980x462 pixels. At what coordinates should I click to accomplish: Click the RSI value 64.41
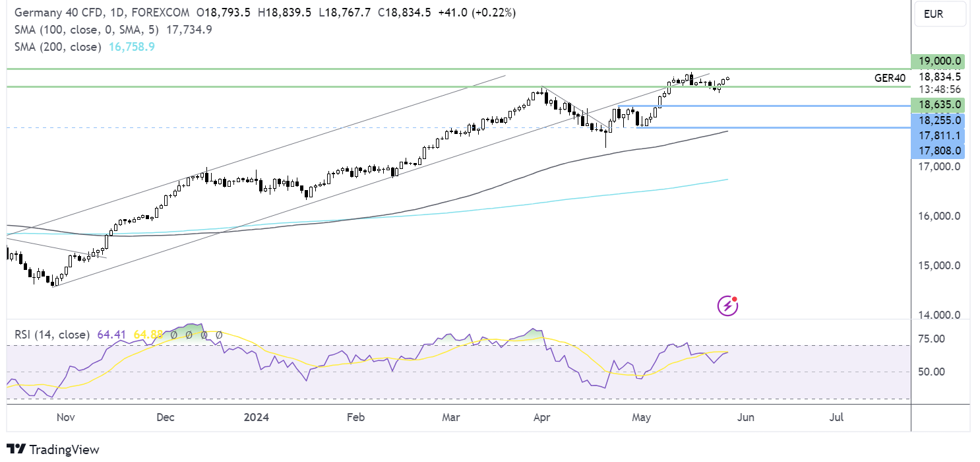point(110,335)
